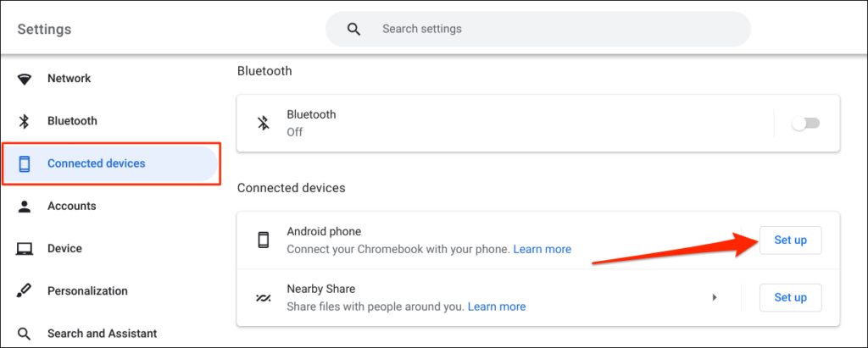The width and height of the screenshot is (868, 348).
Task: Click the Device laptop icon
Action: pyautogui.click(x=25, y=249)
